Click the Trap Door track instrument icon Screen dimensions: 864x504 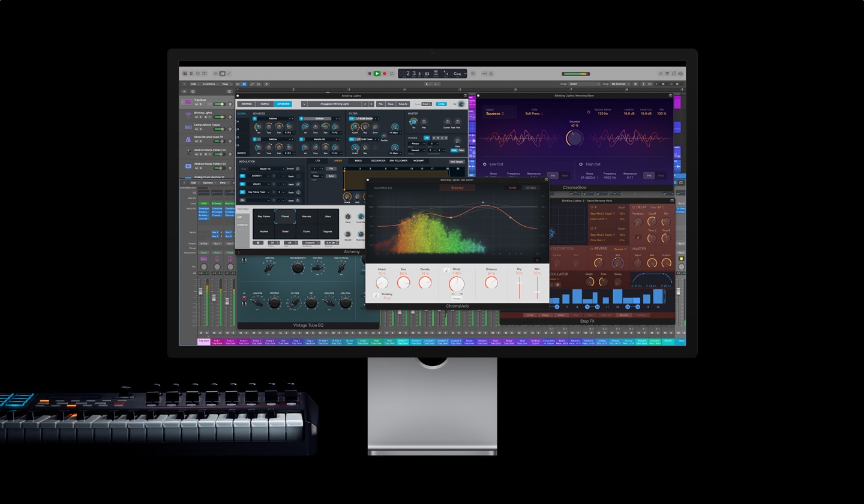(188, 102)
